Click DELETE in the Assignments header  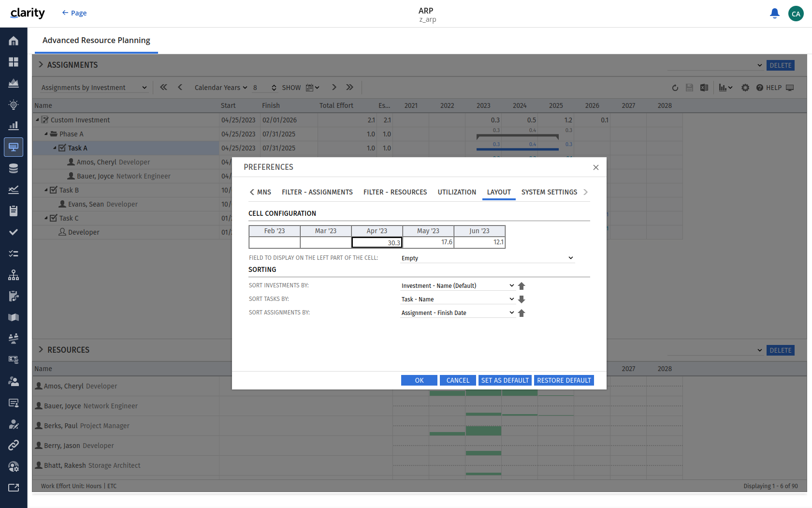pyautogui.click(x=781, y=65)
